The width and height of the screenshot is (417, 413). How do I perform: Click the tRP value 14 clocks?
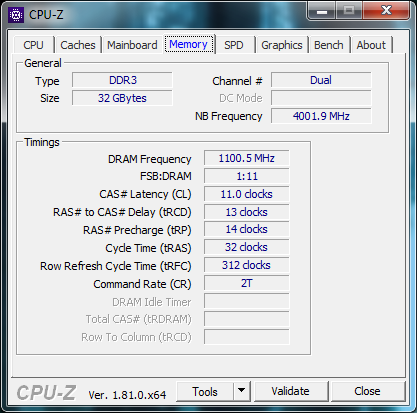pyautogui.click(x=247, y=229)
